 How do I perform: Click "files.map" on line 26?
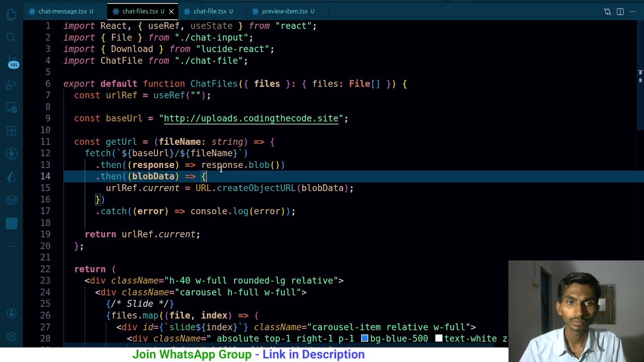pos(135,316)
